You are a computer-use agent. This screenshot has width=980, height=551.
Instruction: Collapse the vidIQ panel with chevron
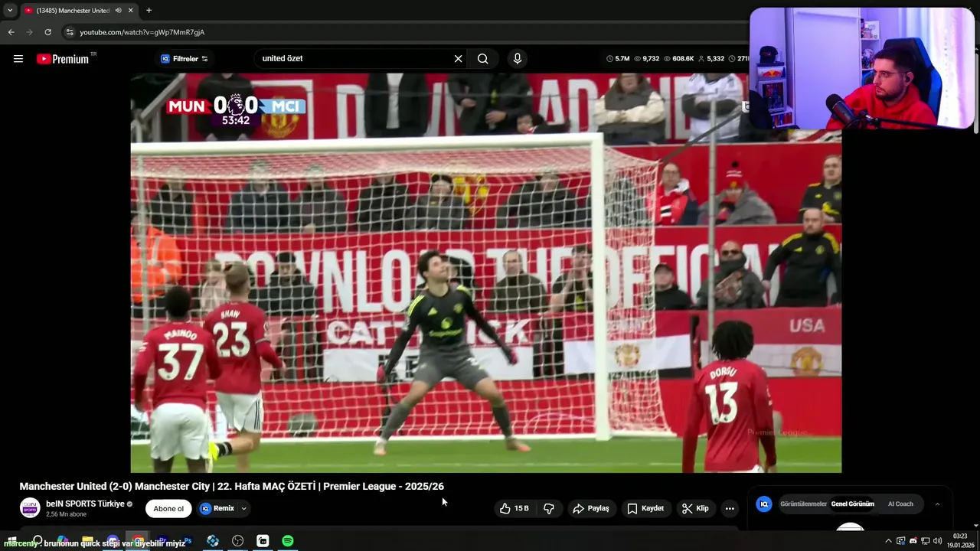[x=937, y=504]
